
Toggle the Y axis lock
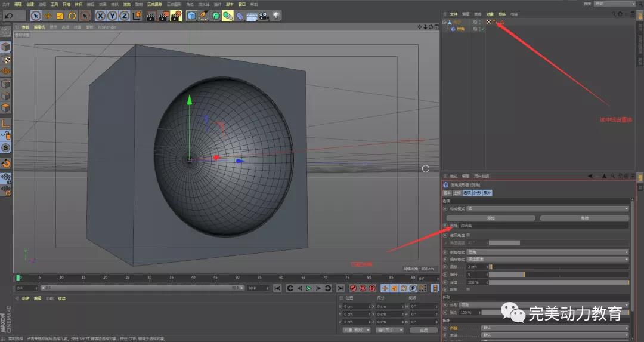pos(112,16)
